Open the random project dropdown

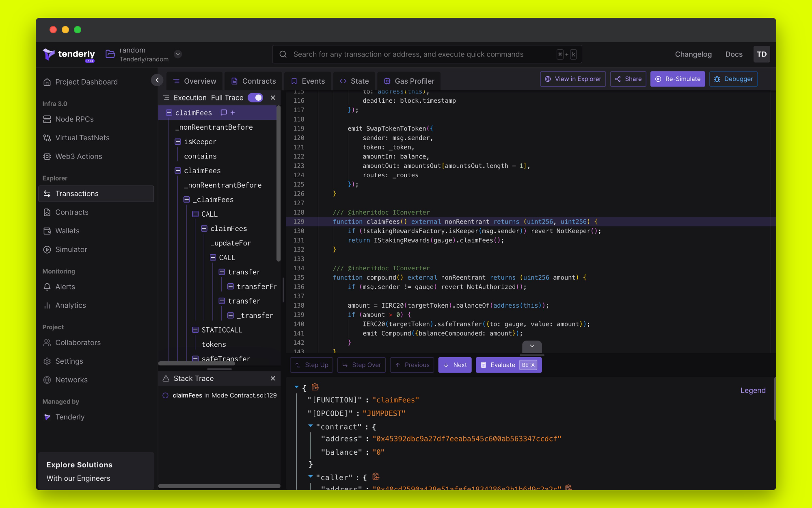pos(178,54)
